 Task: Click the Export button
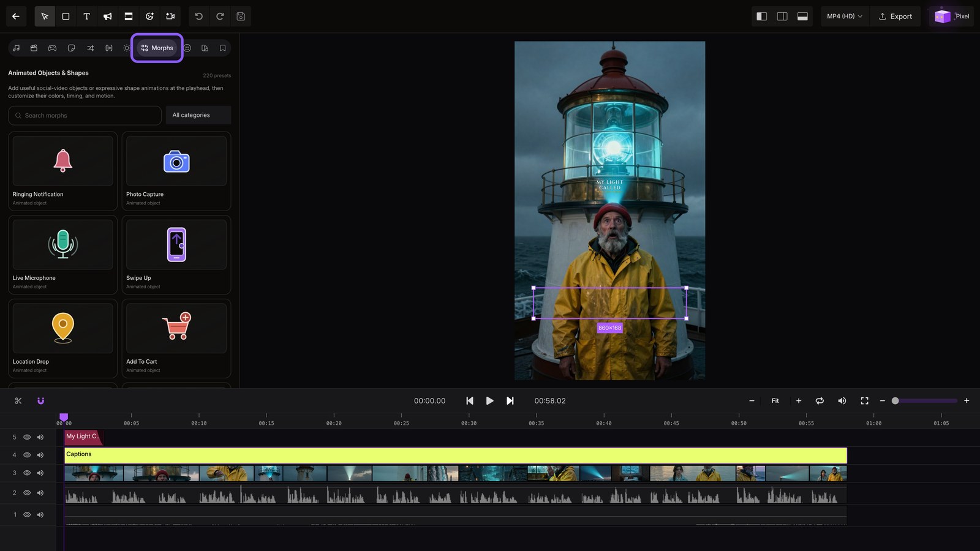(895, 17)
